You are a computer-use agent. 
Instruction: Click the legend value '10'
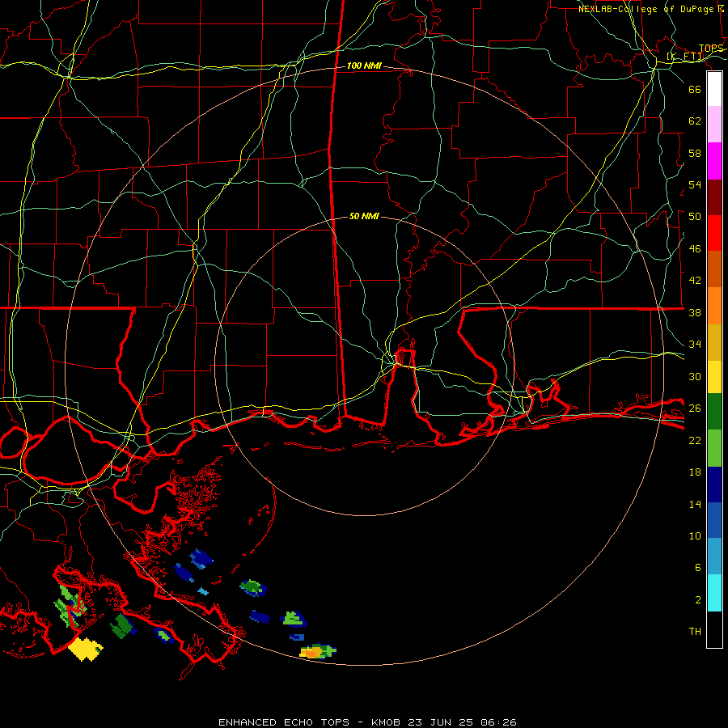695,535
